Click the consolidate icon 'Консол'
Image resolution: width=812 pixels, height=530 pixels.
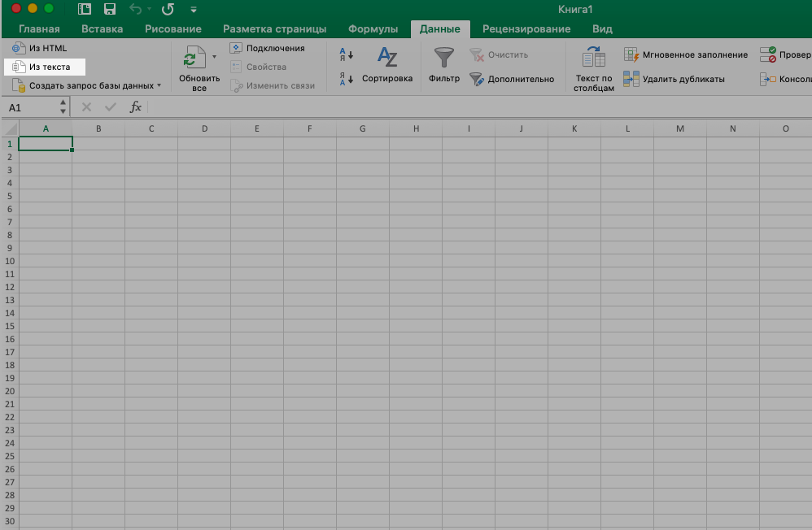click(768, 79)
